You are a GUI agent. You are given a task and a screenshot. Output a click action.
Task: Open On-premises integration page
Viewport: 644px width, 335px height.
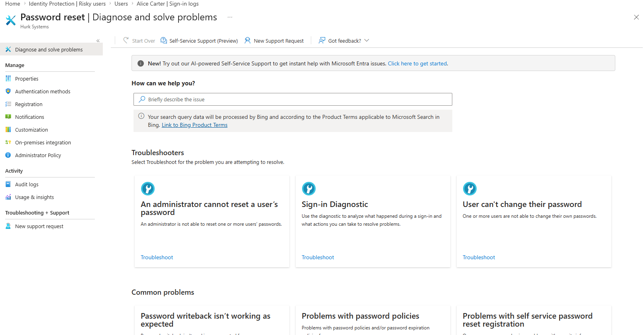(43, 142)
